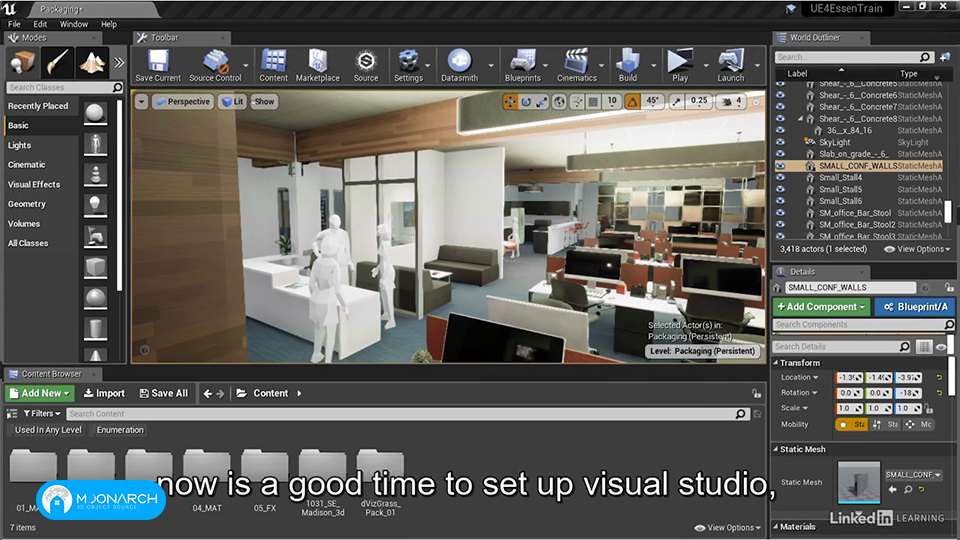The image size is (960, 540).
Task: Open the rotation snap 45° dropdown
Action: coord(653,101)
